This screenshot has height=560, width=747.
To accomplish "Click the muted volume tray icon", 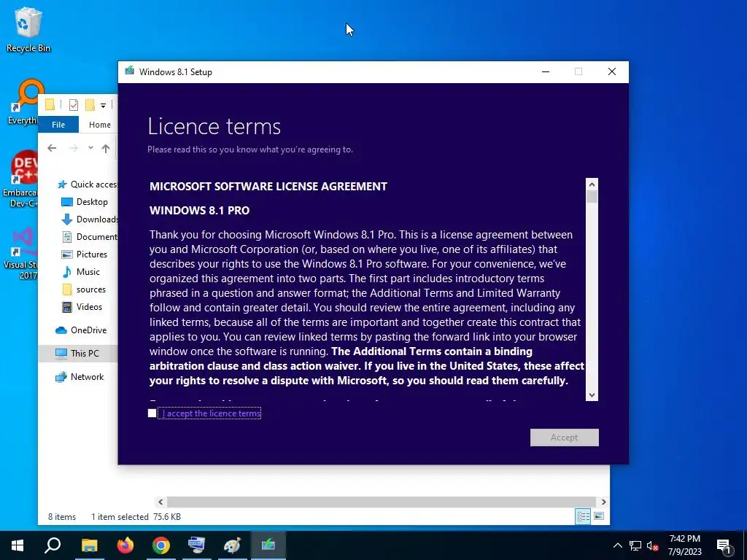I will (652, 545).
